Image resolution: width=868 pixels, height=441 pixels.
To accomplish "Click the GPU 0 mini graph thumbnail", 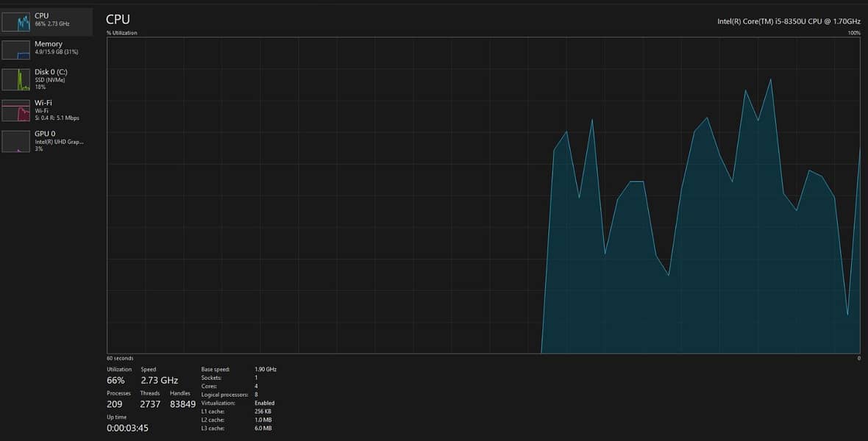I will (x=16, y=141).
